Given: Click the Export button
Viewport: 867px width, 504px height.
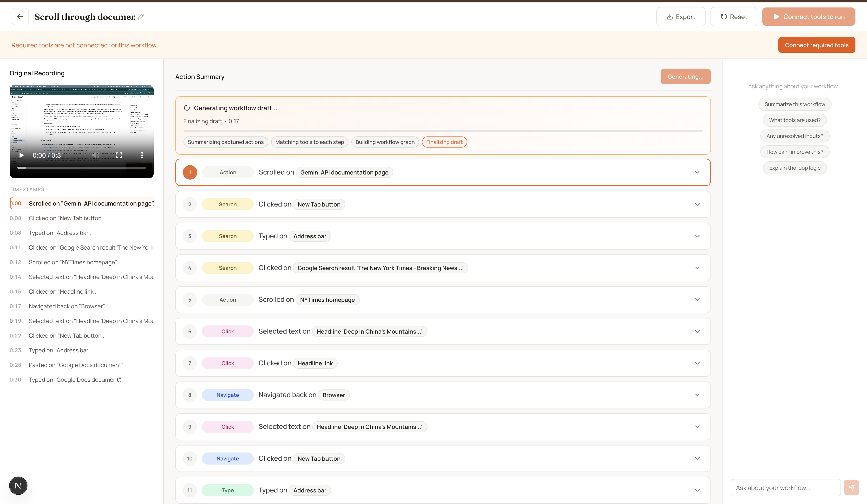Looking at the screenshot, I should 681,17.
